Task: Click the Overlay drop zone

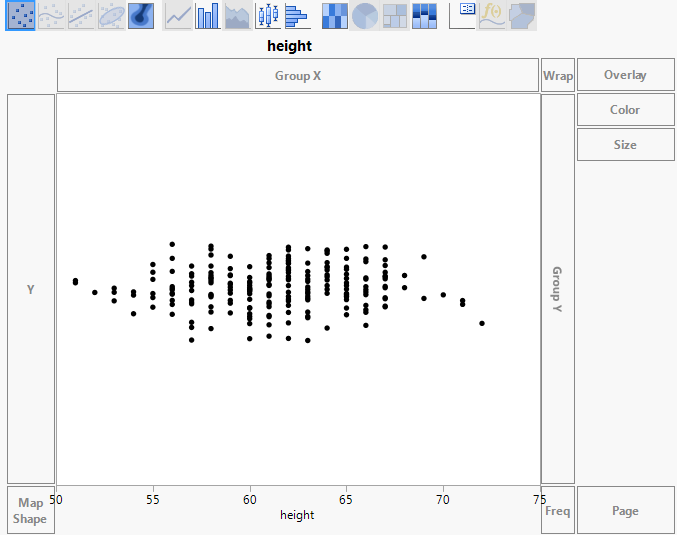Action: coord(626,75)
